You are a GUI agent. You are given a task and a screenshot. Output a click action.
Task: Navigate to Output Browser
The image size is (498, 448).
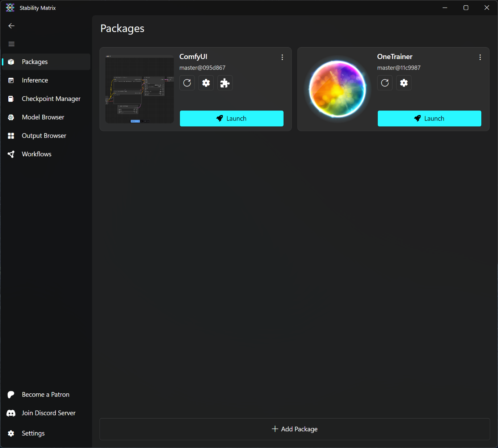tap(44, 136)
